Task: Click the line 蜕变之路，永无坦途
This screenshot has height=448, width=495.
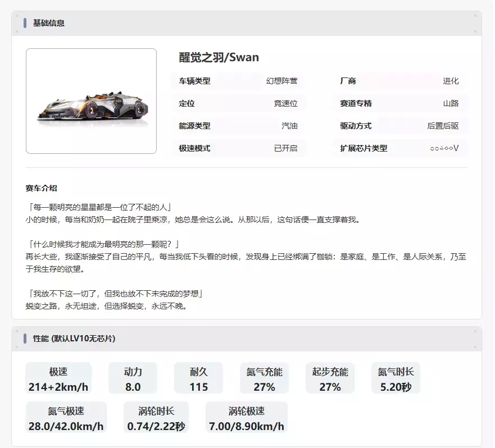Action: coord(107,306)
